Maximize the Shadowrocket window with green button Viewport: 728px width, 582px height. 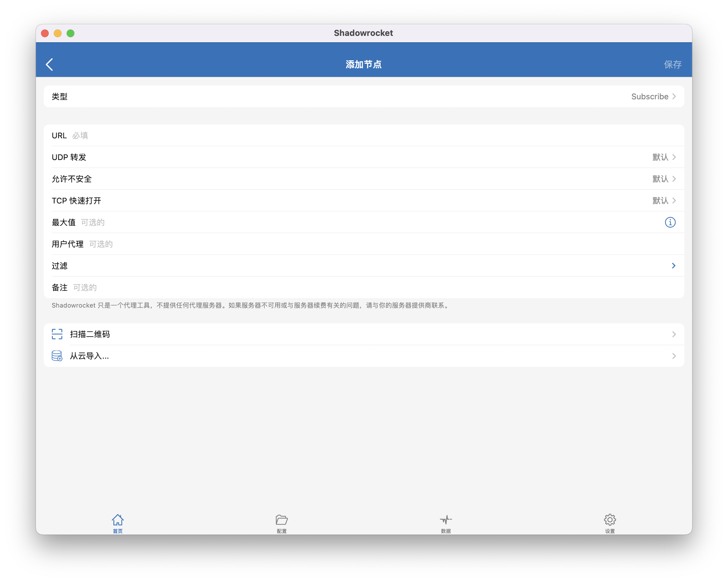pos(70,33)
